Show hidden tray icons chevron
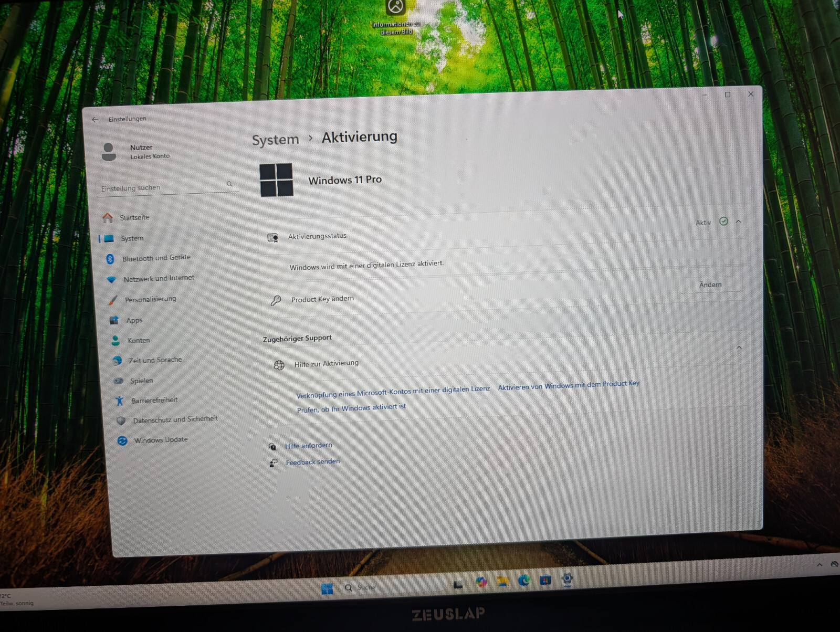840x632 pixels. [820, 565]
